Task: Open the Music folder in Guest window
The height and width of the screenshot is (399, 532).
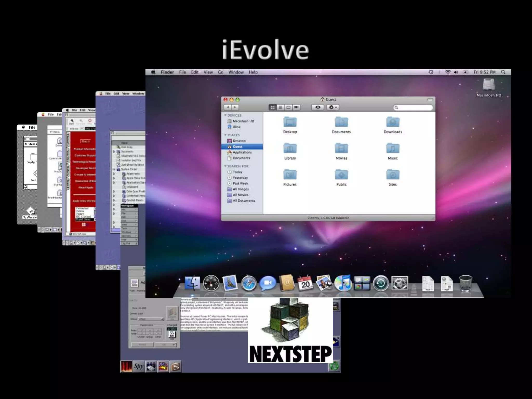Action: click(393, 148)
